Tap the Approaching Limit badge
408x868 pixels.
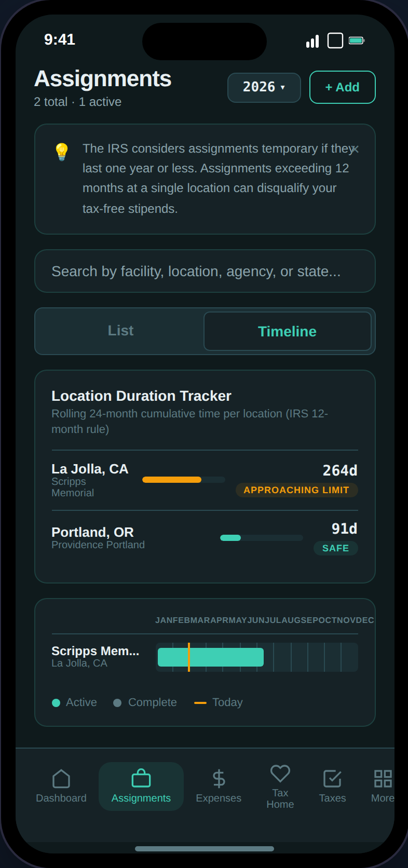296,490
